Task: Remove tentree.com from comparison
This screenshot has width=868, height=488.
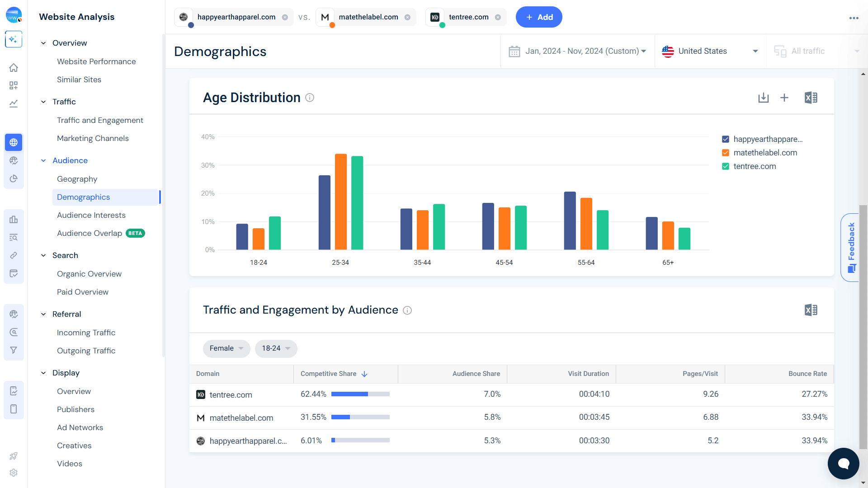Action: click(x=498, y=17)
